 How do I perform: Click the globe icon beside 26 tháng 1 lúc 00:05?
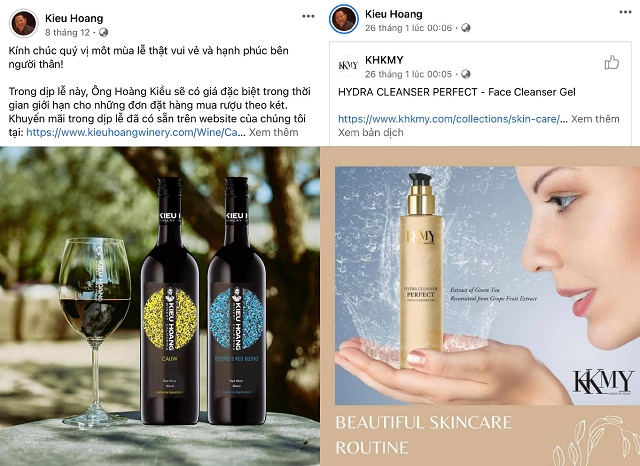pos(466,74)
